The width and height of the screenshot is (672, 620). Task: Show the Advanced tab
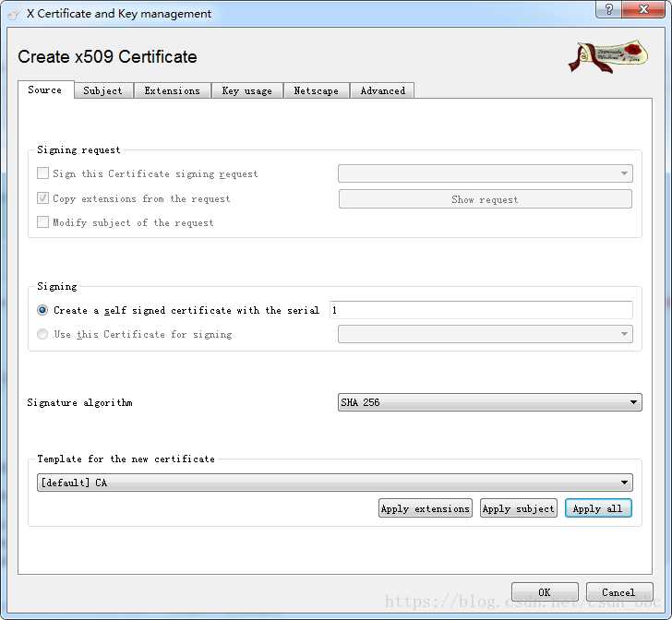point(382,90)
